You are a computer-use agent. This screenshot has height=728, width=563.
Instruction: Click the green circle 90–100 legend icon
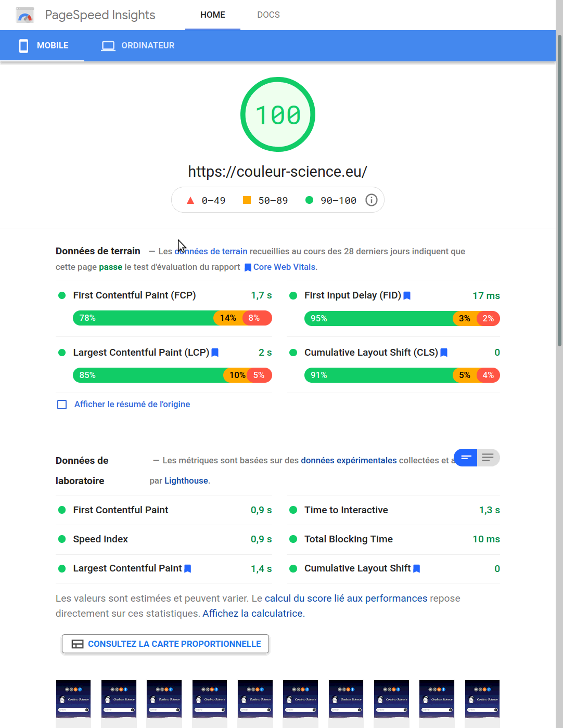tap(309, 200)
